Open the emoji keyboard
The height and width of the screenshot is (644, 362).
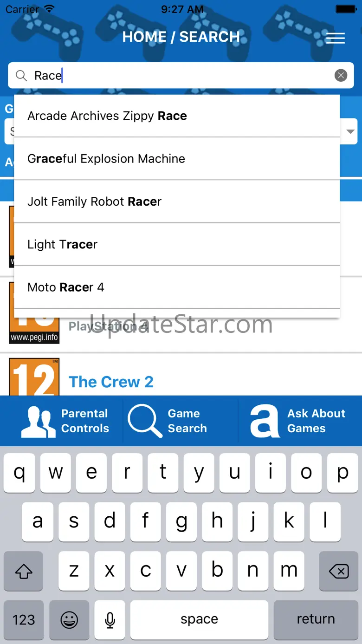click(70, 619)
